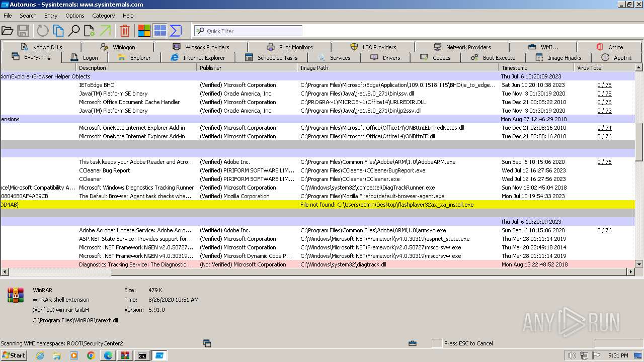Click inside the Quick Filter field
Image resolution: width=644 pixels, height=362 pixels.
click(249, 31)
